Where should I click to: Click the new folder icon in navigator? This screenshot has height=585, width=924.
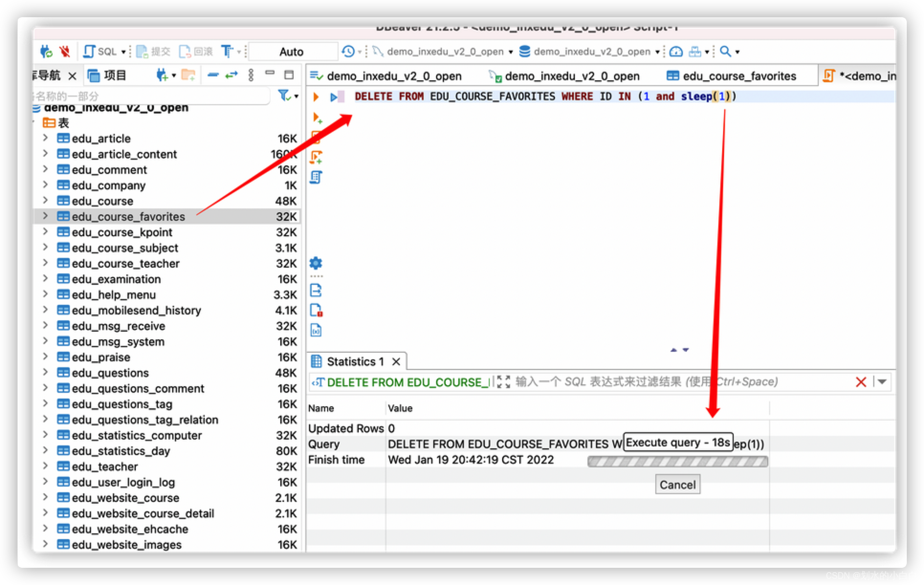[188, 75]
